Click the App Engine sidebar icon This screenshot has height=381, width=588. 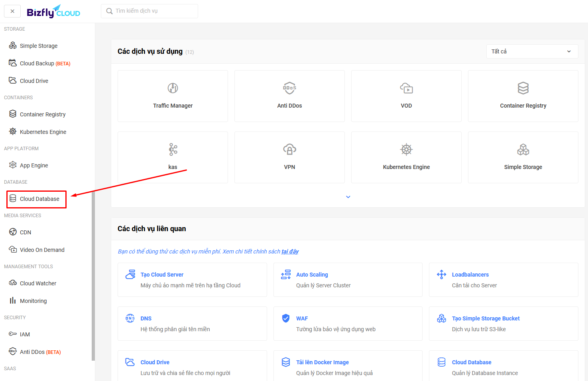[13, 165]
